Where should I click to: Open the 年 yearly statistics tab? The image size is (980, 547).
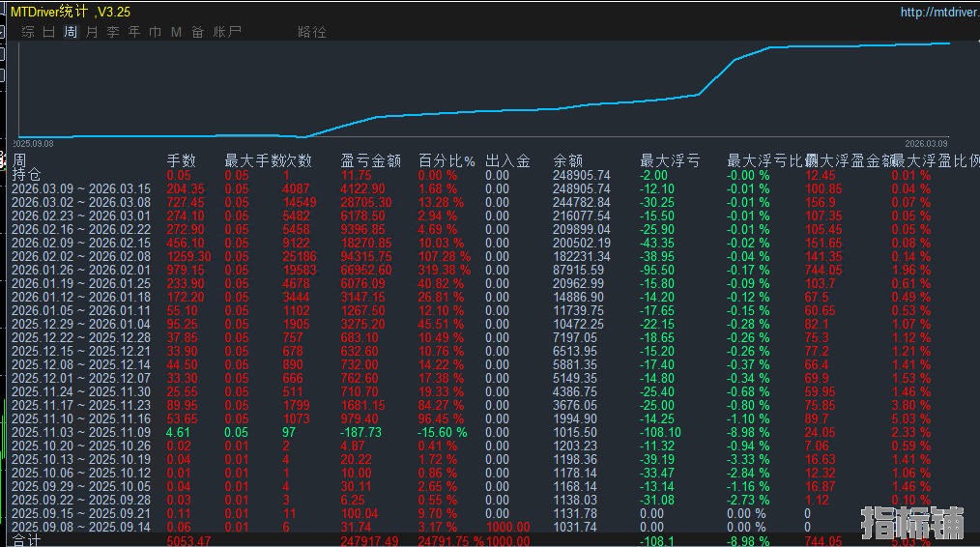pyautogui.click(x=134, y=32)
